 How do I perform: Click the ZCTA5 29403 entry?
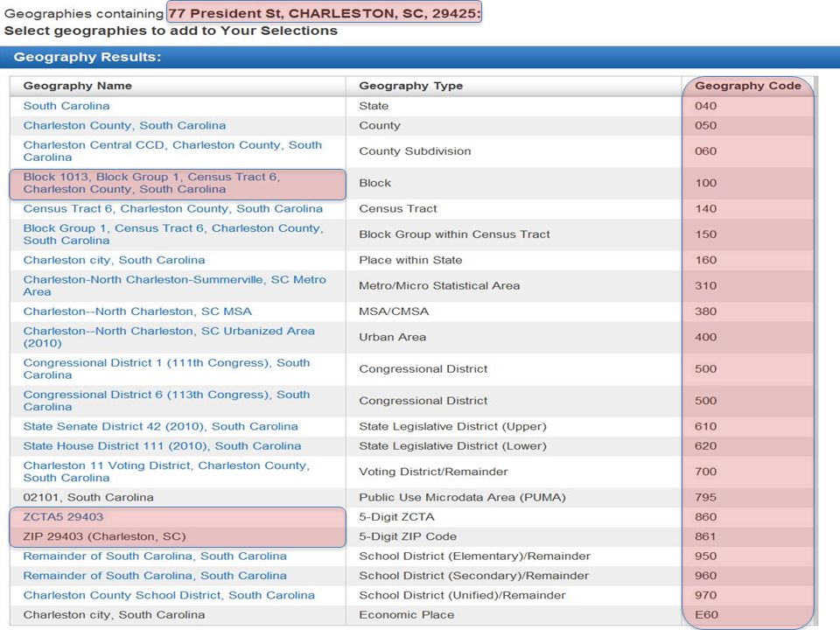pos(63,517)
